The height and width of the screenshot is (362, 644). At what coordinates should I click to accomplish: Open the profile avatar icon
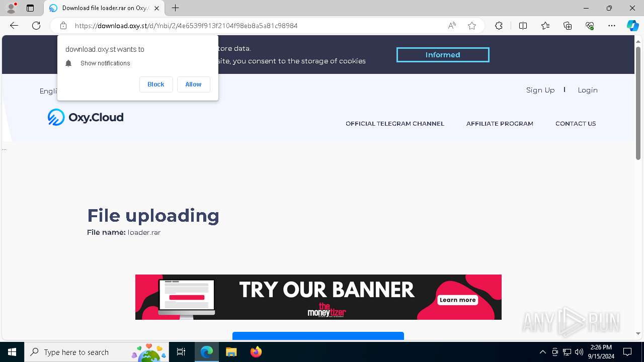pos(11,8)
